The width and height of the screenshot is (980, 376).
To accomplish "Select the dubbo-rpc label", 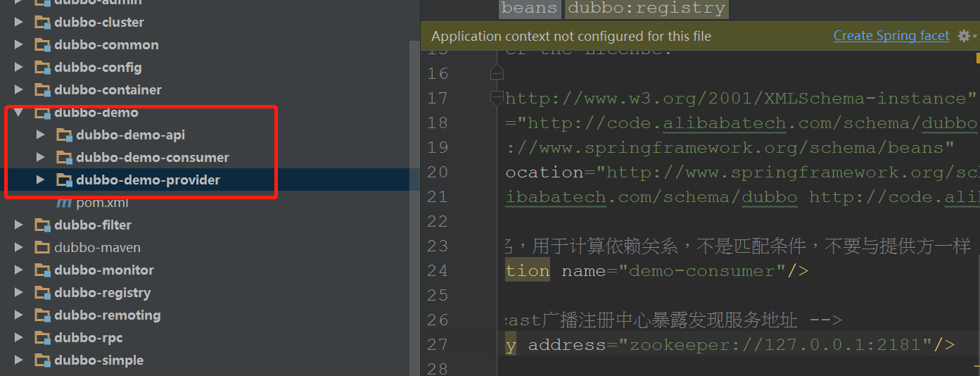I will tap(89, 338).
